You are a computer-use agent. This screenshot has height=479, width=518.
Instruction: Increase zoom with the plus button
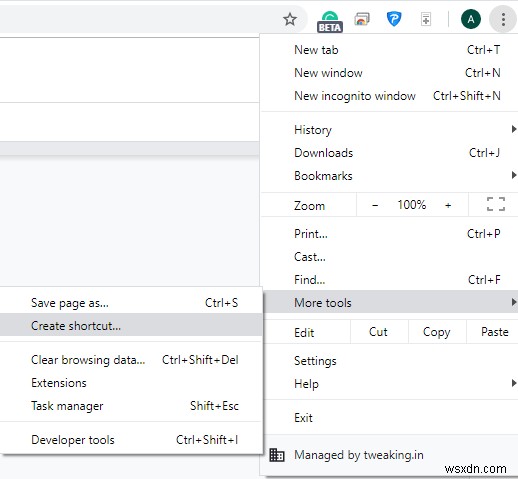(x=448, y=205)
